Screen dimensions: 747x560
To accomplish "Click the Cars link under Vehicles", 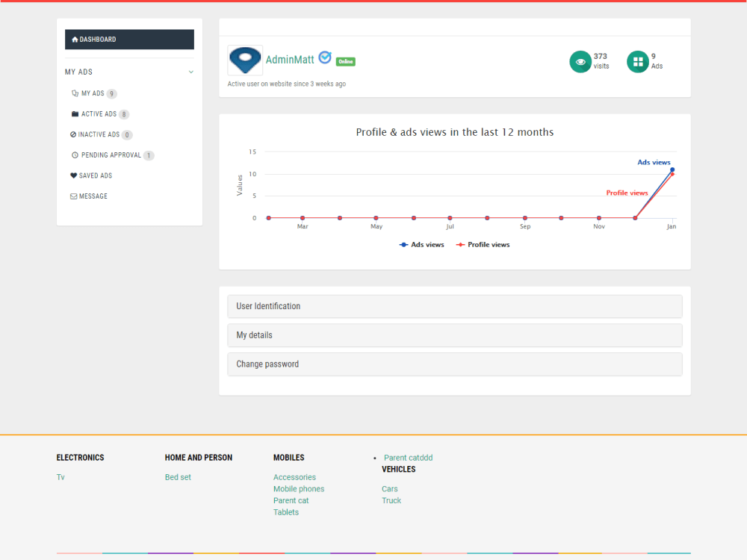I will coord(389,488).
